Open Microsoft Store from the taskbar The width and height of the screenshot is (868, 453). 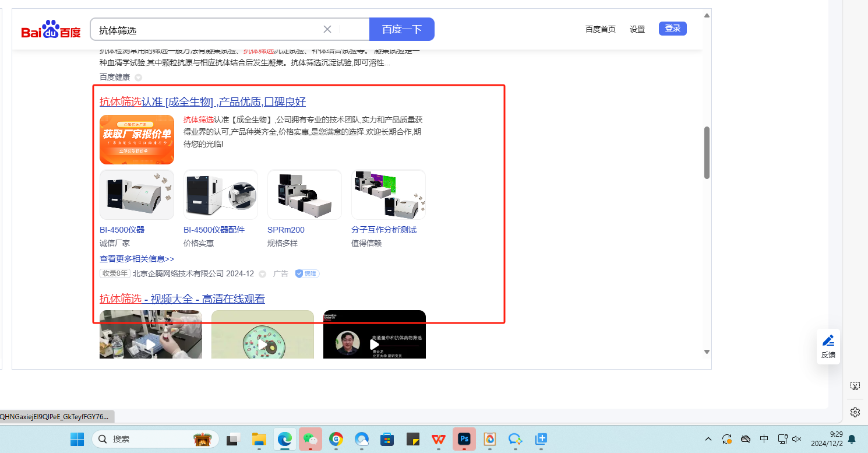point(387,439)
